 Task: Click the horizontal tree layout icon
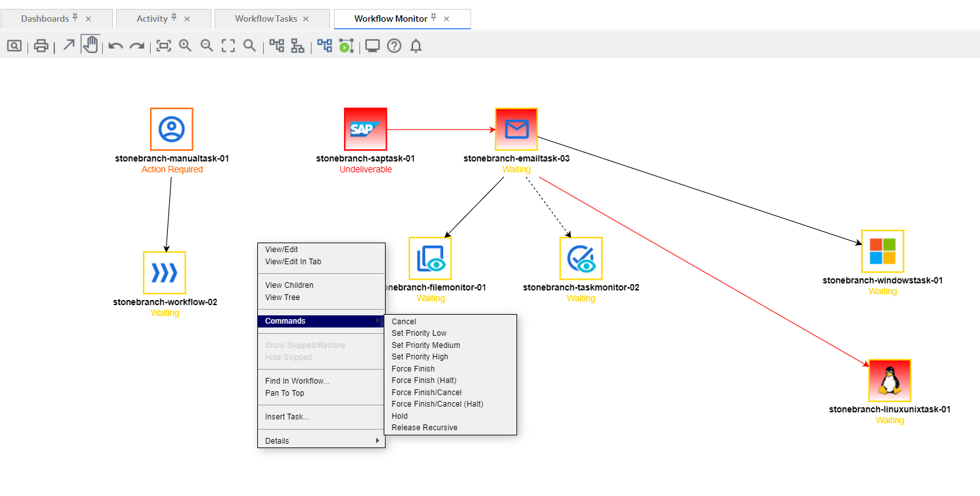[x=276, y=46]
